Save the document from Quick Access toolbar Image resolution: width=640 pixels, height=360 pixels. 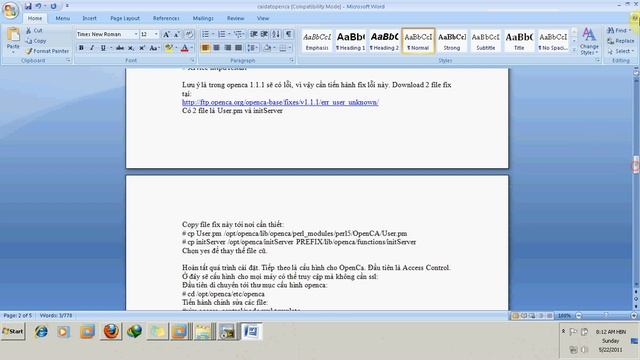(28, 6)
